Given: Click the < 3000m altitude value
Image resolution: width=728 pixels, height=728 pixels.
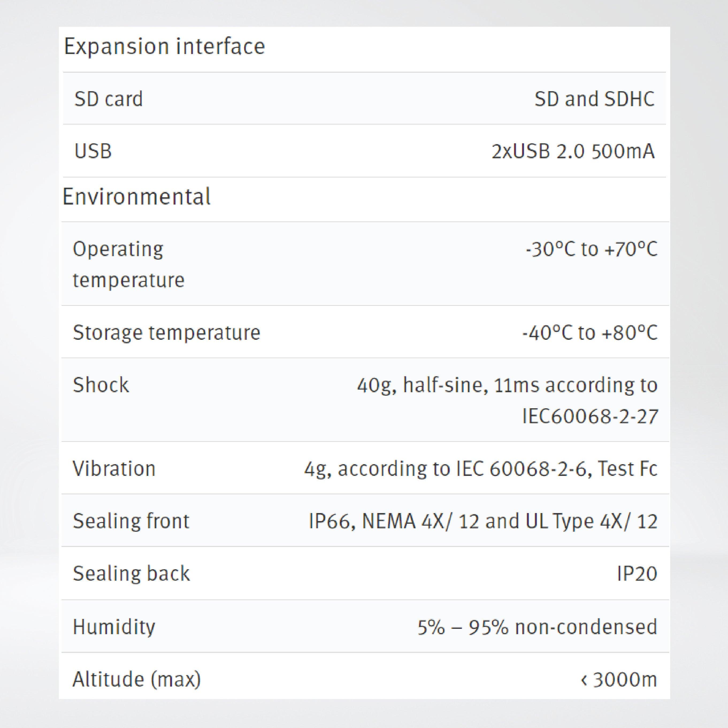Looking at the screenshot, I should tap(619, 679).
